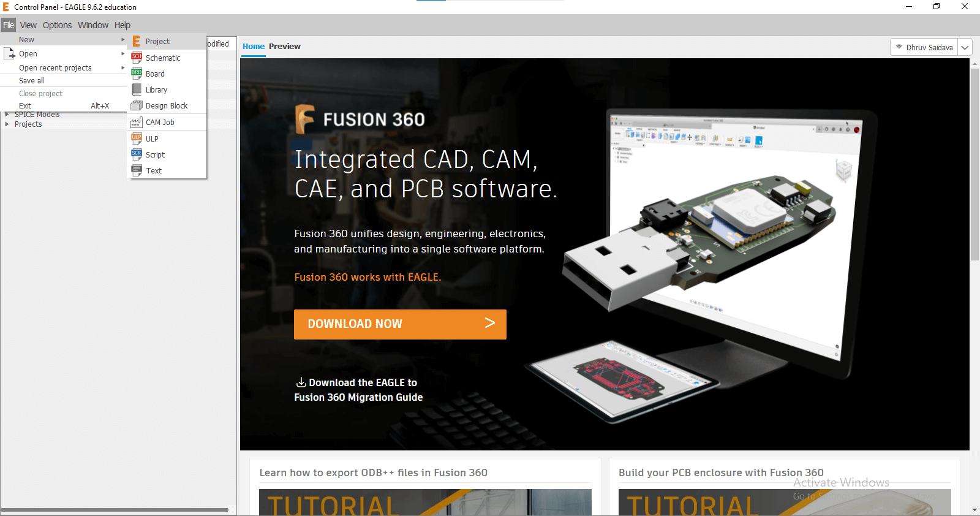Open the Window menu
Screen dimensions: 980x516
coord(93,25)
